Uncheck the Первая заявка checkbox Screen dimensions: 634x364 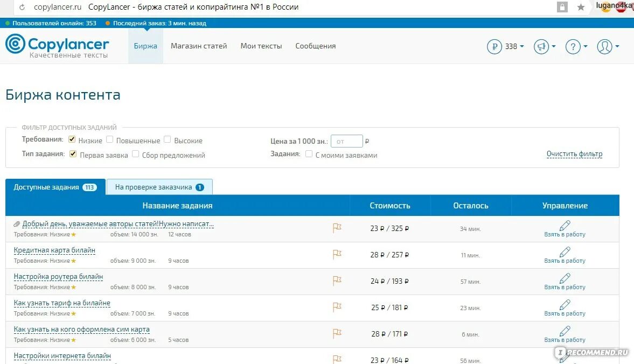click(x=73, y=154)
